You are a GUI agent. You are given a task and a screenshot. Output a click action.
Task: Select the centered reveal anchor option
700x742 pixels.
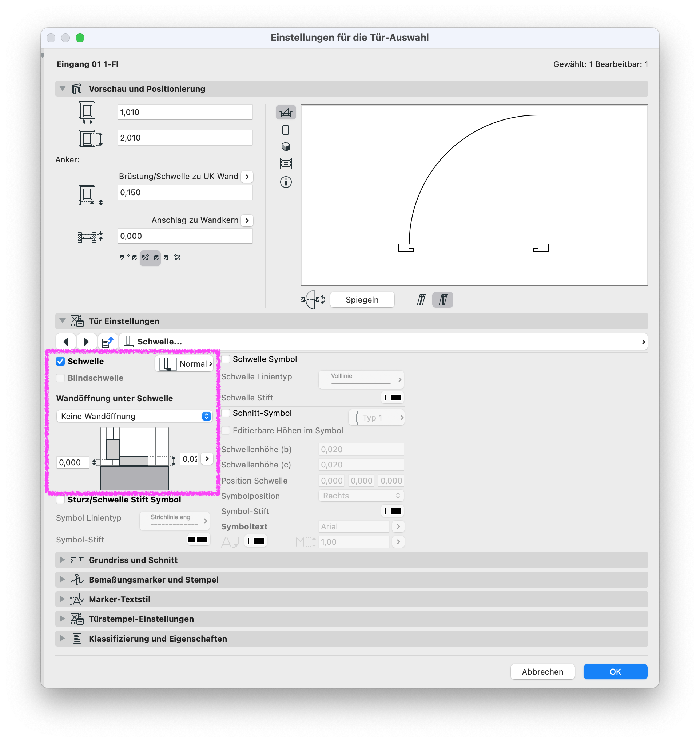(128, 258)
